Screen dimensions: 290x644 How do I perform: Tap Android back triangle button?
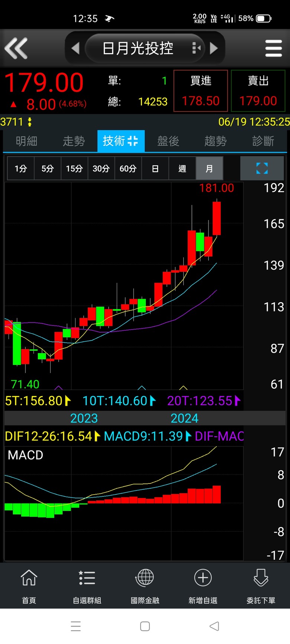click(214, 626)
